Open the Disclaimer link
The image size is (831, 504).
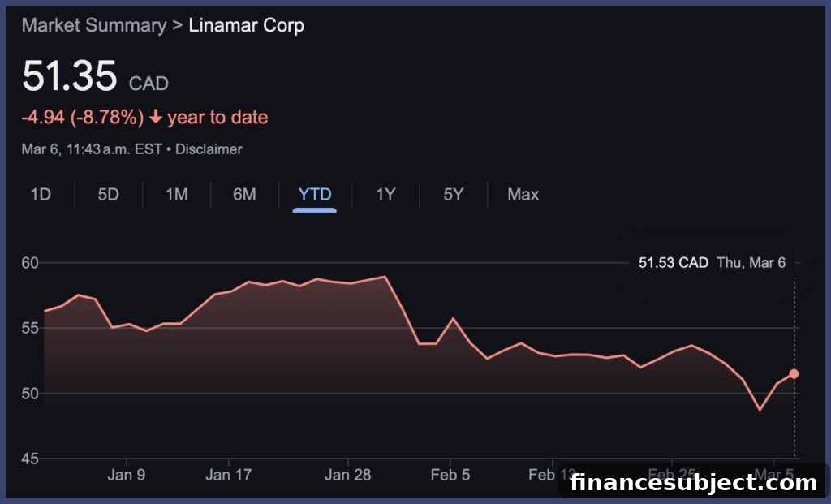pos(209,149)
